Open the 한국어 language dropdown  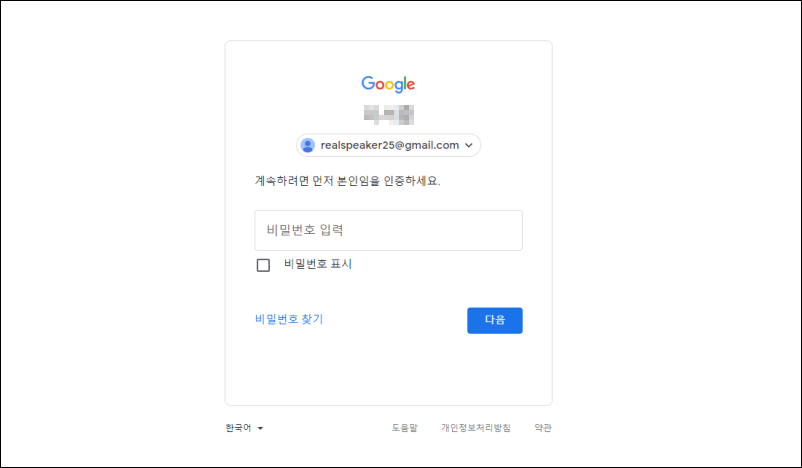point(244,428)
